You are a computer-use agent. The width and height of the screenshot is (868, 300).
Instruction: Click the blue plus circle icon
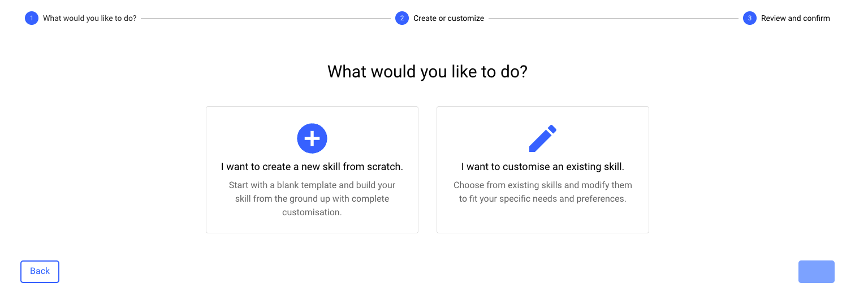click(312, 138)
